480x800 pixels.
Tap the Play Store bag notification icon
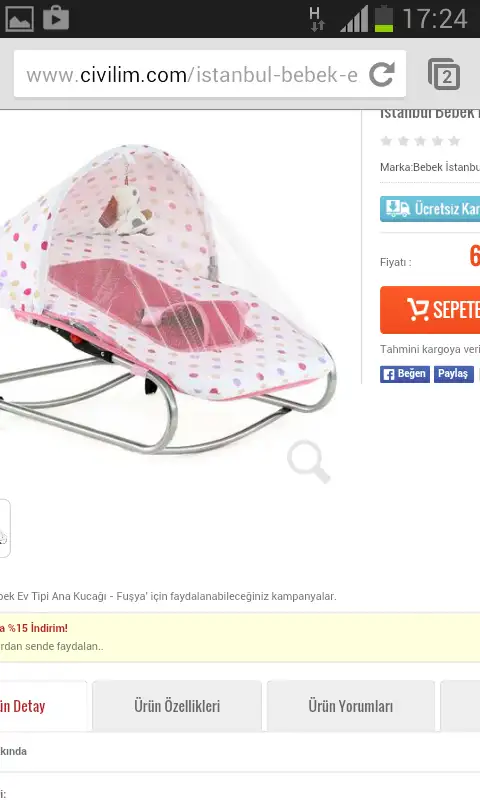pyautogui.click(x=56, y=18)
